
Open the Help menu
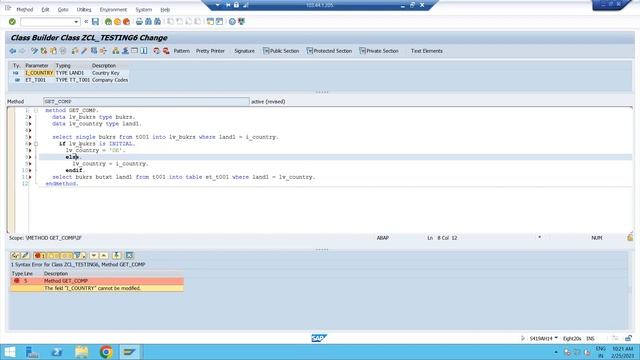[x=165, y=9]
